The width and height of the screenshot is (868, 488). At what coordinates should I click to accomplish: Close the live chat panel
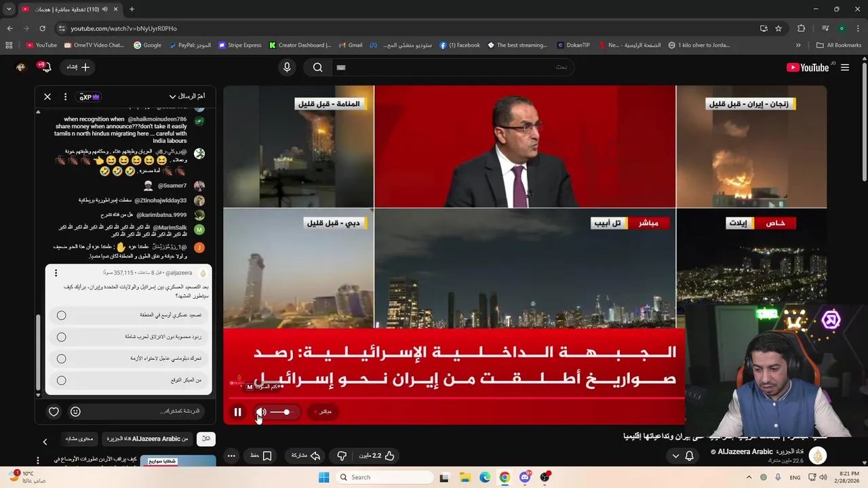[47, 97]
